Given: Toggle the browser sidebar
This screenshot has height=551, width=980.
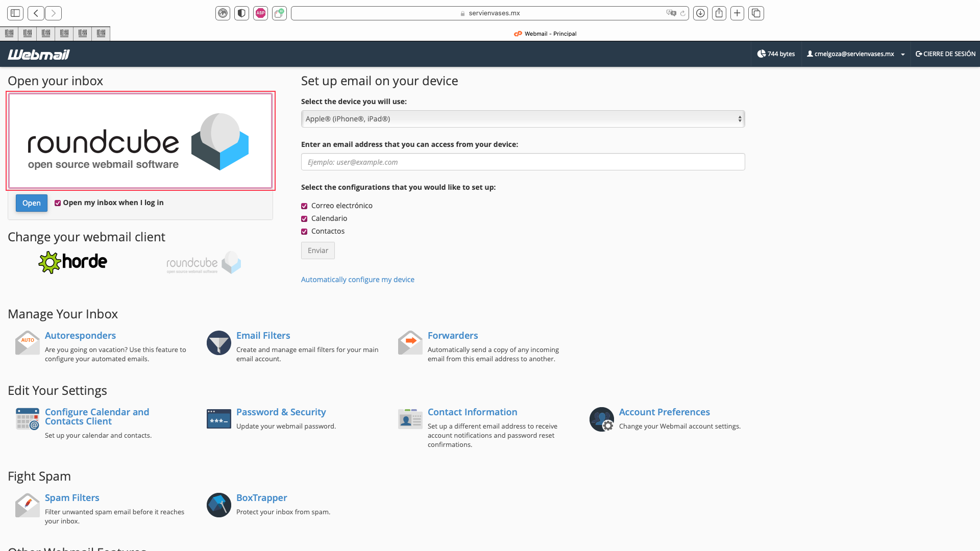Looking at the screenshot, I should coord(15,13).
